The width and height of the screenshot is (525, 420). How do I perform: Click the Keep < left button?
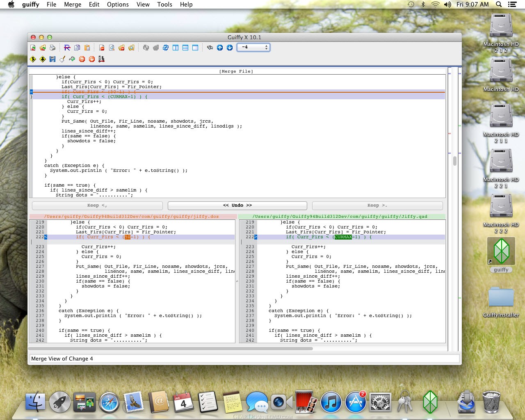[97, 205]
